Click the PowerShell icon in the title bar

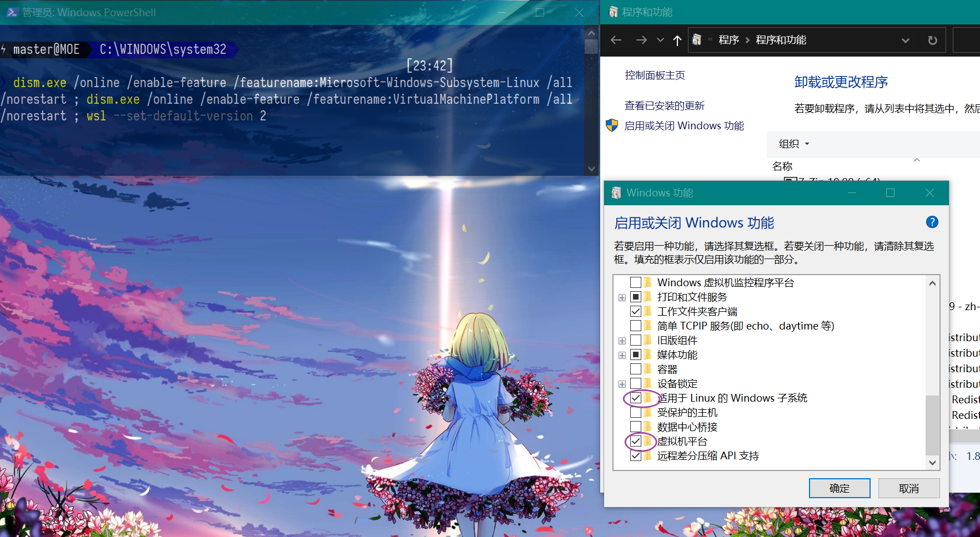(12, 12)
